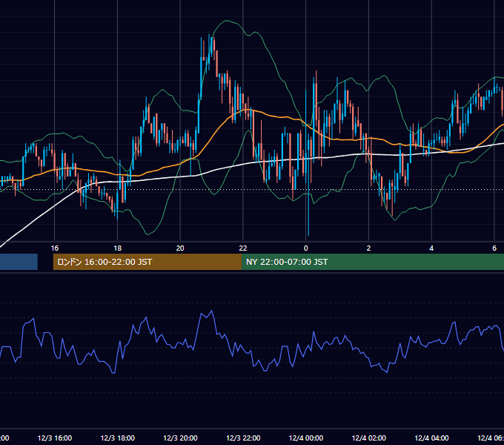This screenshot has height=445, width=504.
Task: Click the 12/3 18:00 time label
Action: (x=118, y=438)
